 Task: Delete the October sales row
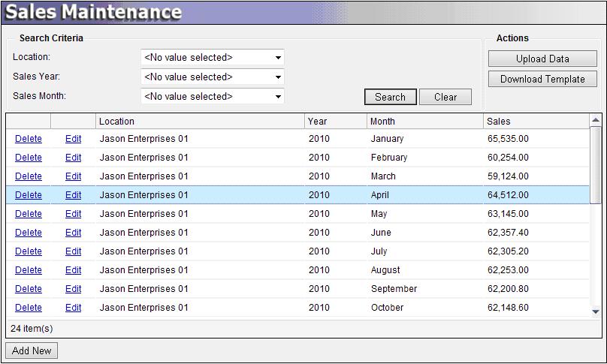[x=29, y=308]
